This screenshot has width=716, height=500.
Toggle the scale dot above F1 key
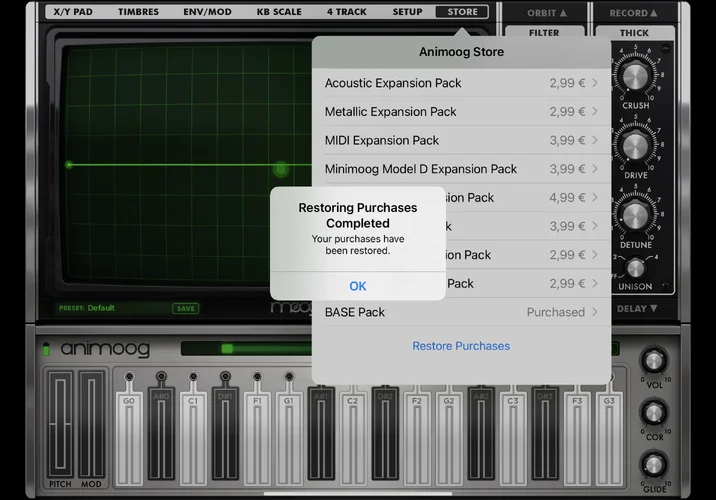[x=257, y=377]
